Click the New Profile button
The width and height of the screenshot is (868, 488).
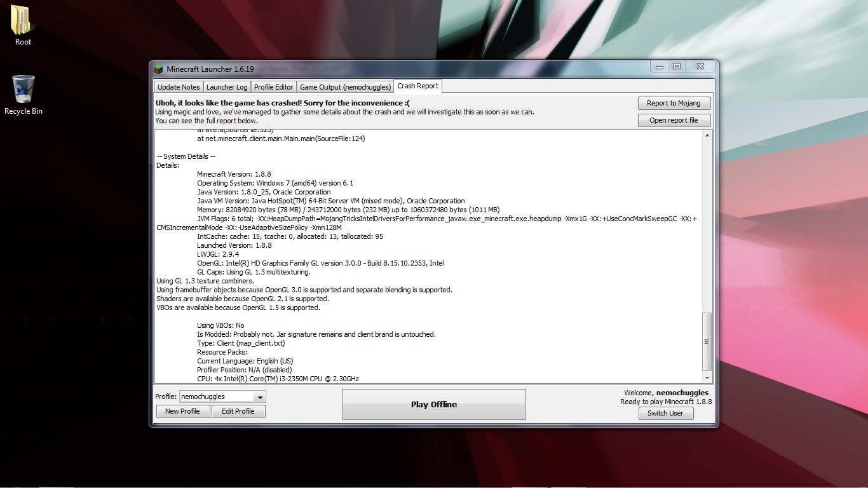(x=182, y=411)
